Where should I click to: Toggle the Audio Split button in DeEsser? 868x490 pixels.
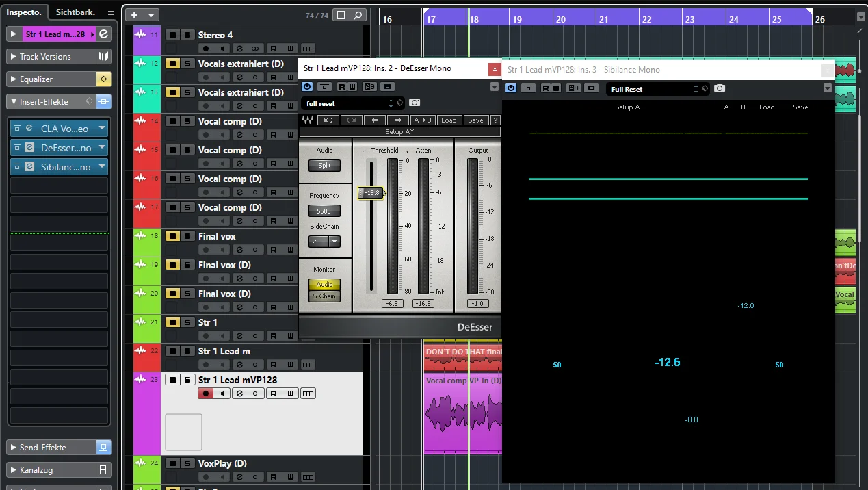324,165
